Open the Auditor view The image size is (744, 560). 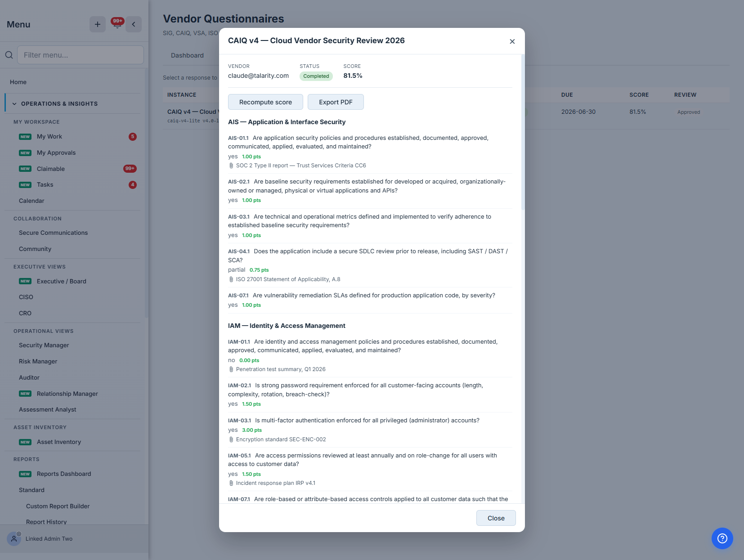click(29, 378)
